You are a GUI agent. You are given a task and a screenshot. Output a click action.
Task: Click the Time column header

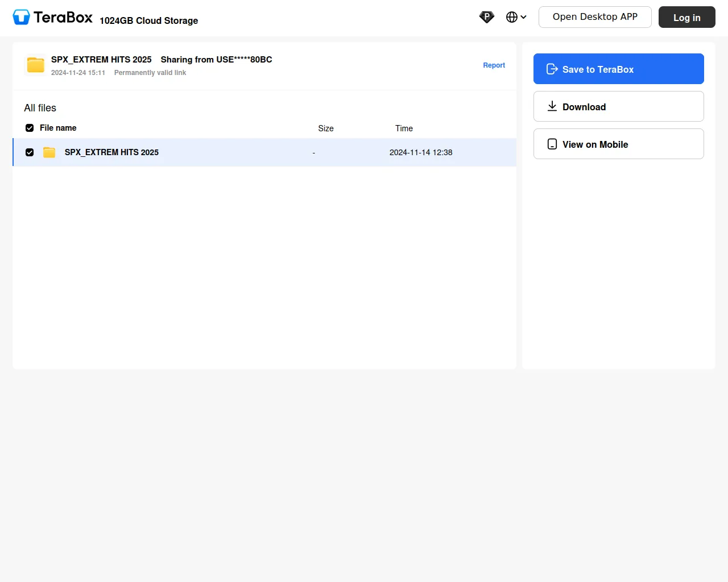(x=404, y=128)
